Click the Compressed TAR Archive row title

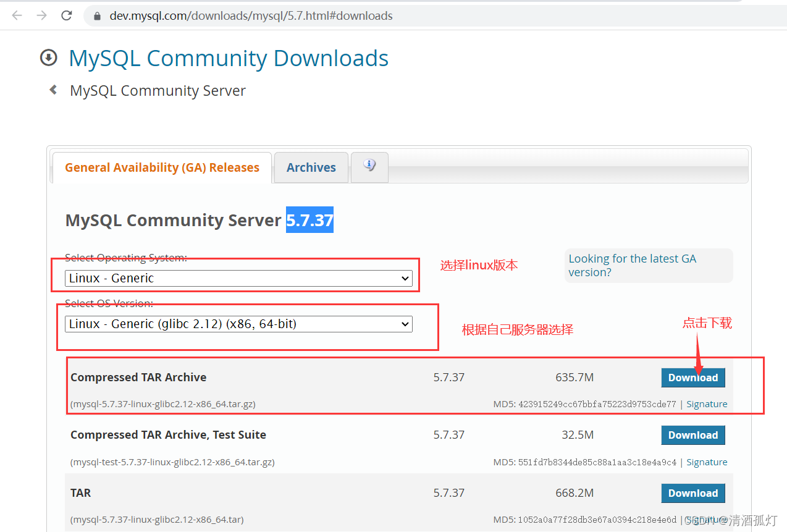coord(138,378)
